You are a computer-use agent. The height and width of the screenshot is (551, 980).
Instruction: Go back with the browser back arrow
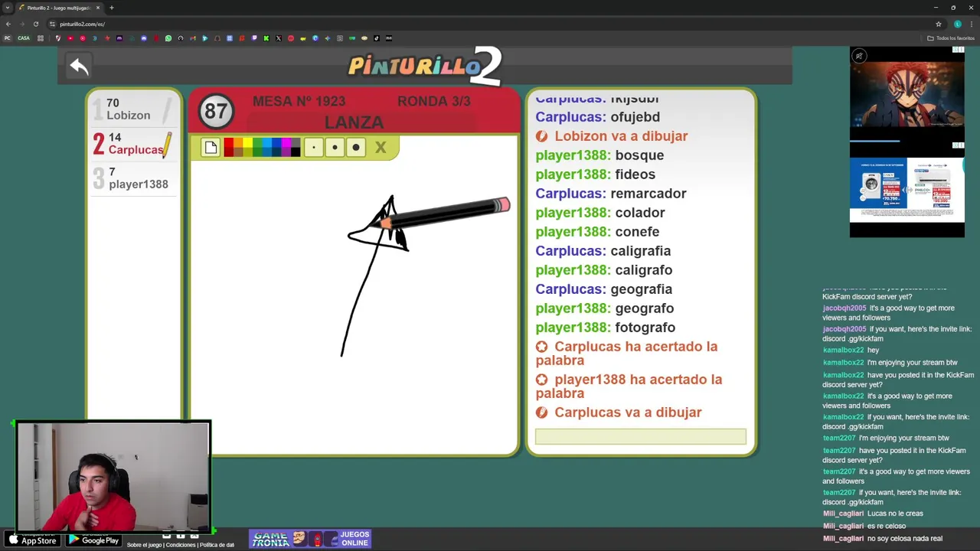[x=8, y=24]
